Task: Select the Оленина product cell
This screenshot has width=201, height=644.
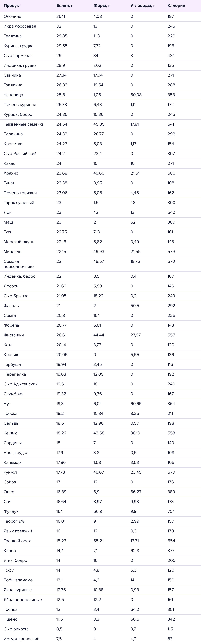Action: coord(12,17)
